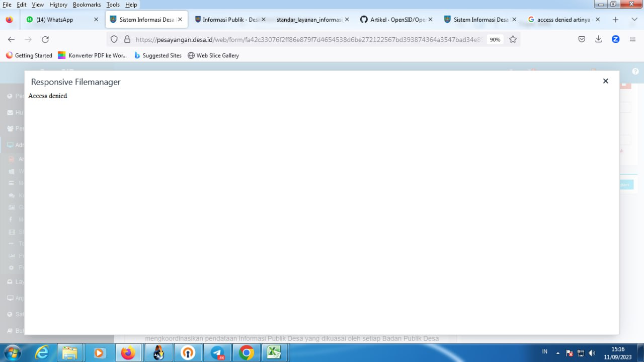The image size is (644, 362).
Task: Go back to the previous page
Action: (x=11, y=39)
